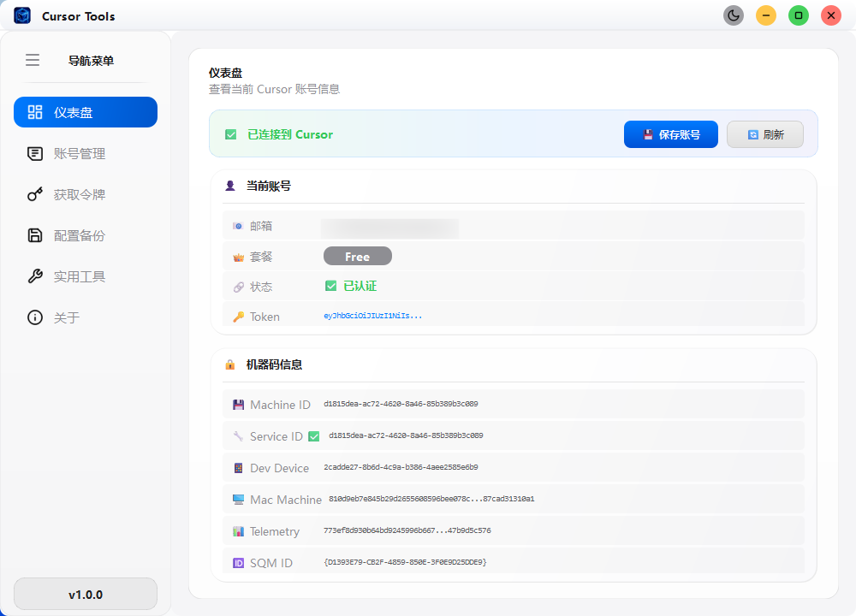This screenshot has width=856, height=616.
Task: Click the Machine ID floppy disk icon
Action: click(x=239, y=405)
